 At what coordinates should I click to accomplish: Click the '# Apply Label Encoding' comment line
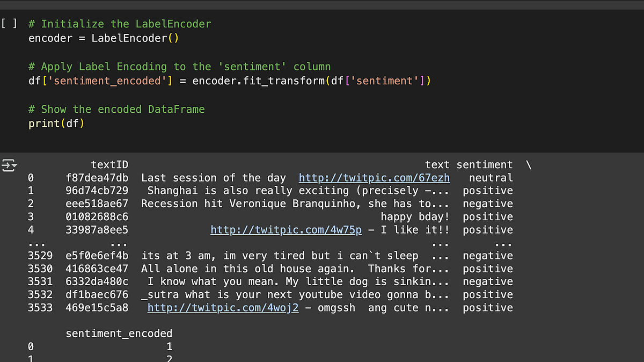click(179, 67)
